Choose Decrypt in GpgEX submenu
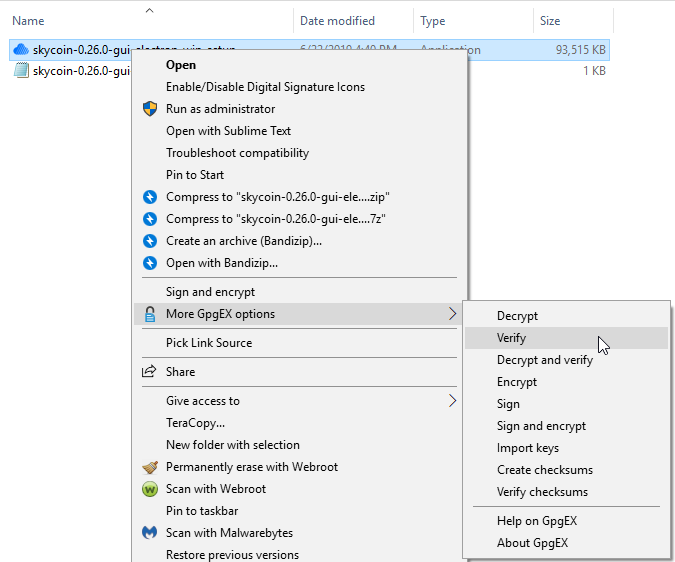 click(567, 316)
